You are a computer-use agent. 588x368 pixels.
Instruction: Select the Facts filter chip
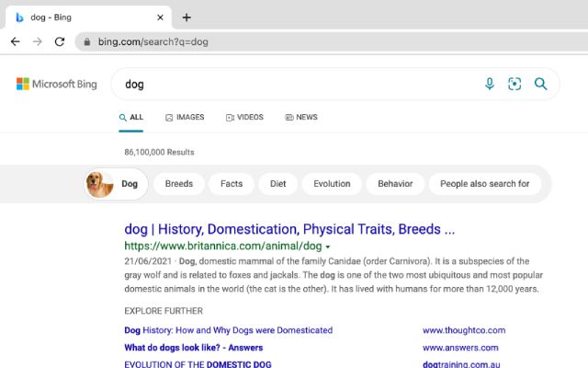[232, 184]
